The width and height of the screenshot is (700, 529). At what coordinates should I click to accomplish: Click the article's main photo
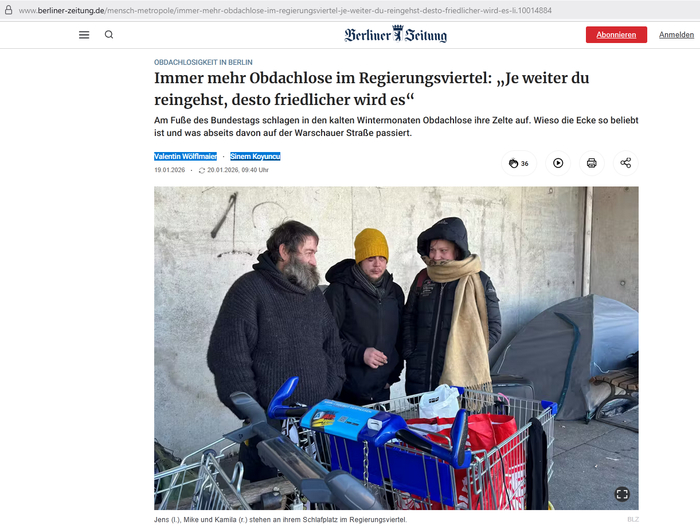click(x=396, y=348)
